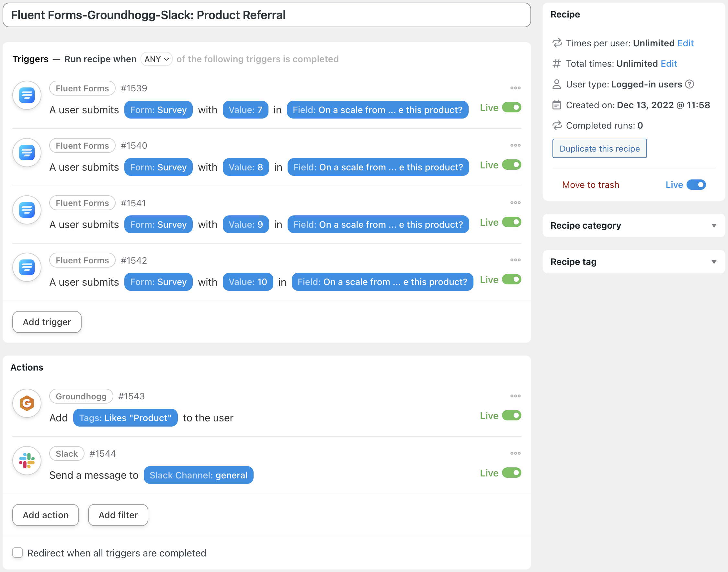The image size is (728, 572).
Task: Open the ANY triggers dropdown
Action: tap(156, 59)
